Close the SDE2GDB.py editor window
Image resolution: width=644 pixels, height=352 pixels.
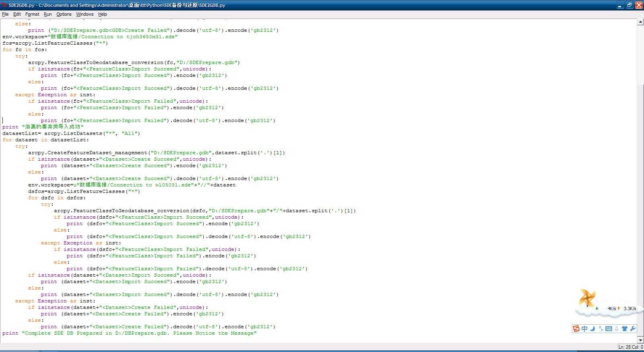[x=639, y=5]
